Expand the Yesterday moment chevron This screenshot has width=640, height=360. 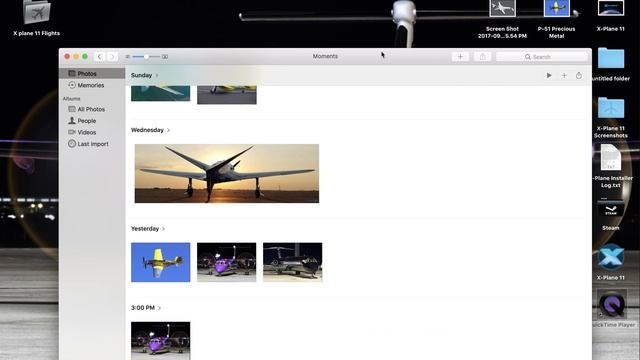[x=163, y=229]
